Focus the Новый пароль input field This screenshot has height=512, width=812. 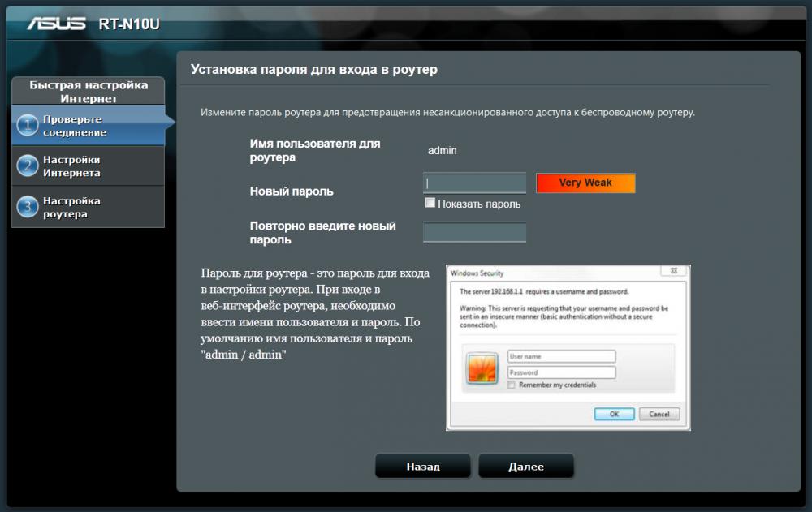click(474, 183)
